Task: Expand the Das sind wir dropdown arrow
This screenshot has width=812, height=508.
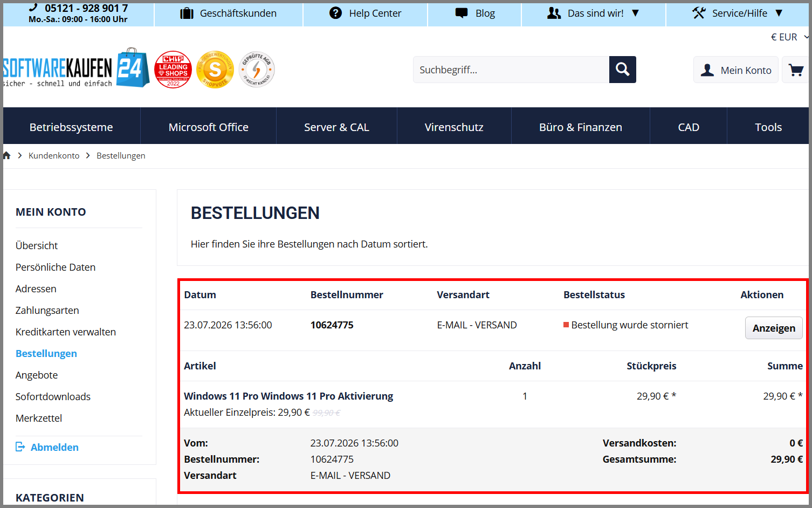Action: tap(636, 13)
